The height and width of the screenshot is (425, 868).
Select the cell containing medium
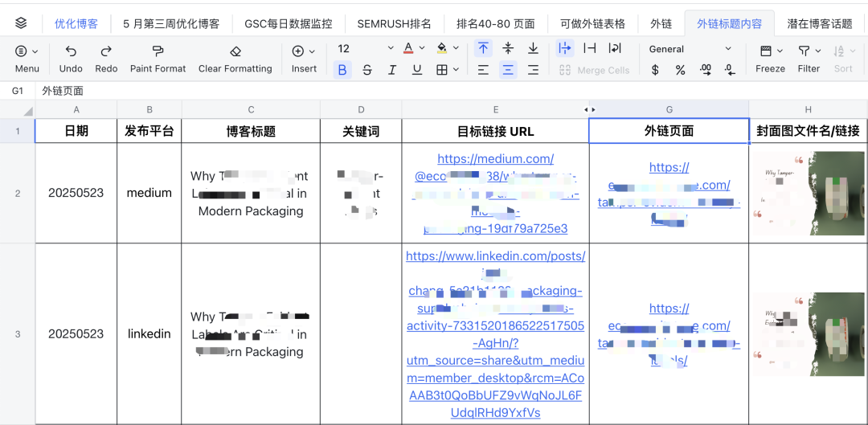[x=149, y=193]
